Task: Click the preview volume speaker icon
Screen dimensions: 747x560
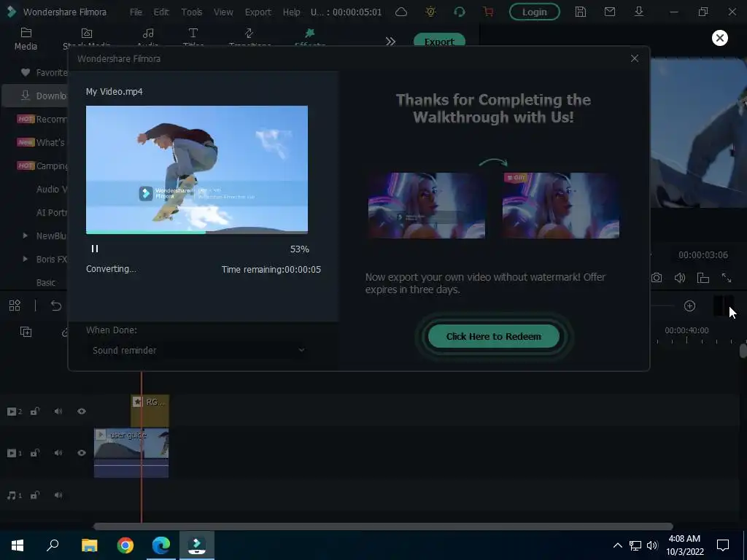Action: point(680,278)
